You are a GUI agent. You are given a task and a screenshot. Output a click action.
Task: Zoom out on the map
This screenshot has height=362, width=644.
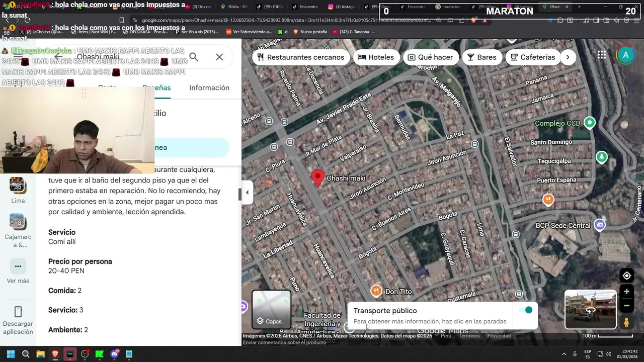626,305
